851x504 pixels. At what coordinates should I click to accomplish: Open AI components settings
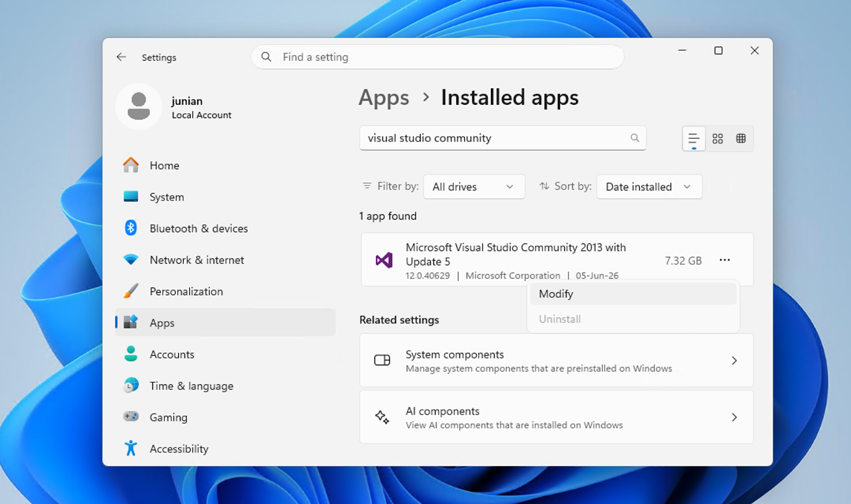coord(556,417)
